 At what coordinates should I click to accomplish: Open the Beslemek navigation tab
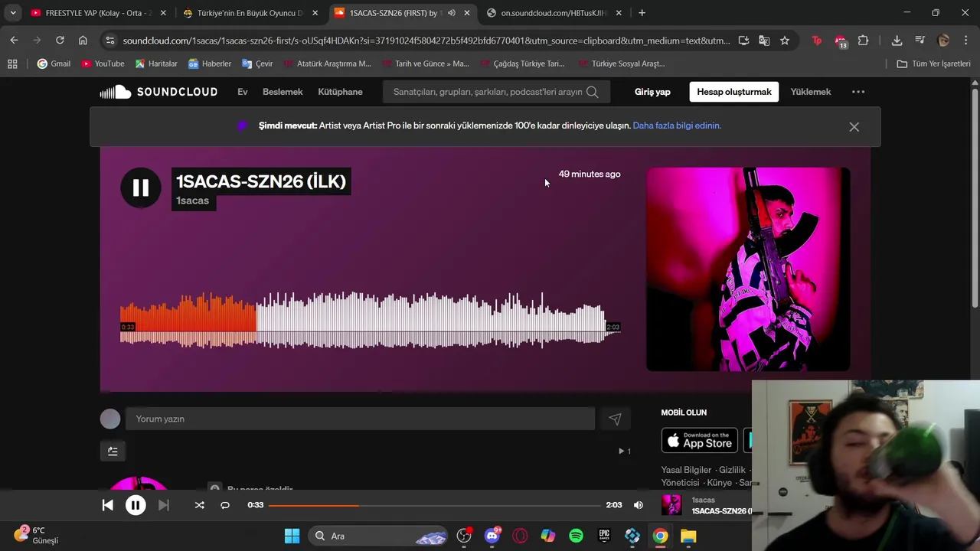[x=283, y=92]
